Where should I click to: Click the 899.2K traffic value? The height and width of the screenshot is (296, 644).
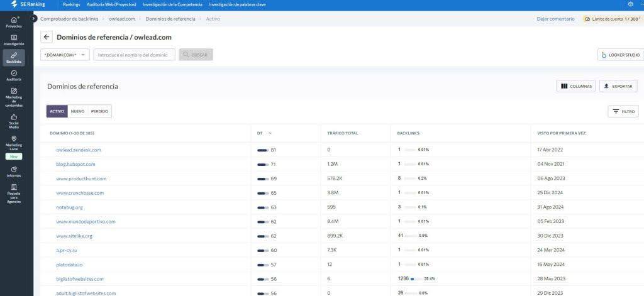point(335,236)
